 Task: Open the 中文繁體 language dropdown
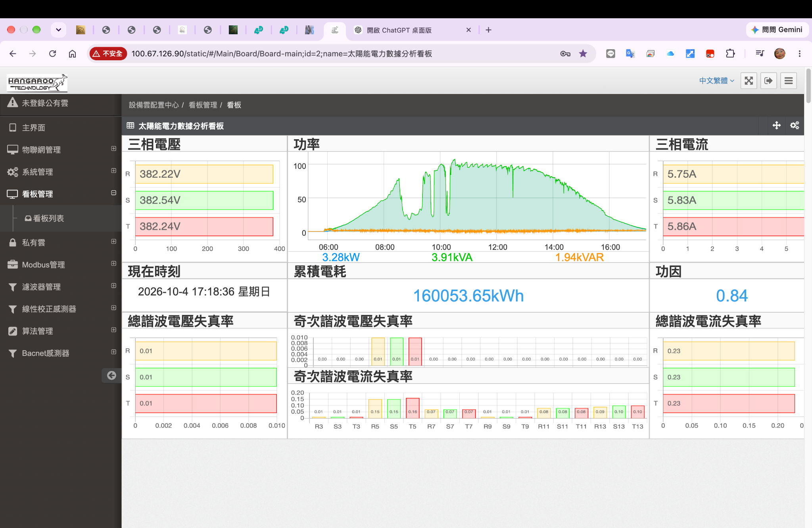pos(717,81)
